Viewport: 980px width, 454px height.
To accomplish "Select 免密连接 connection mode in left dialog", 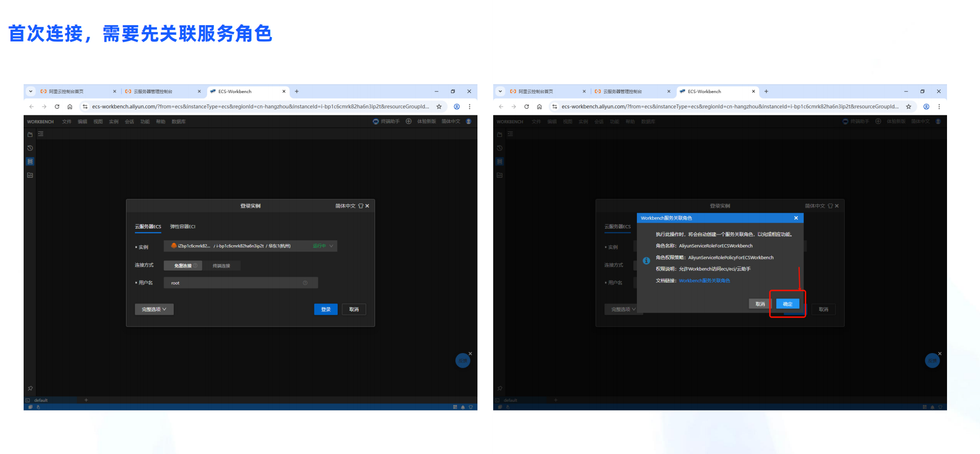I will 183,265.
